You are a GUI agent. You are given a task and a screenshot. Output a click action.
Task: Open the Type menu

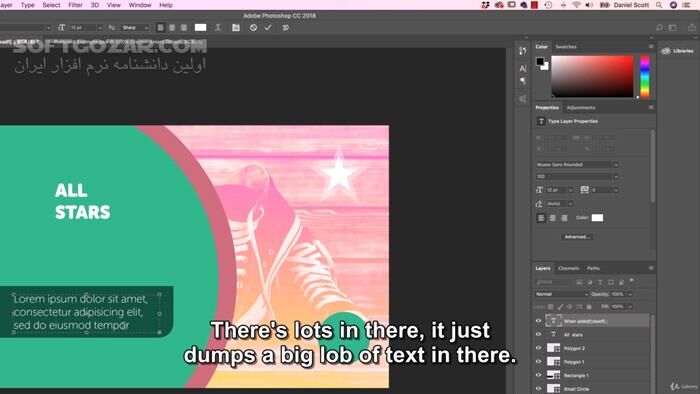point(28,5)
